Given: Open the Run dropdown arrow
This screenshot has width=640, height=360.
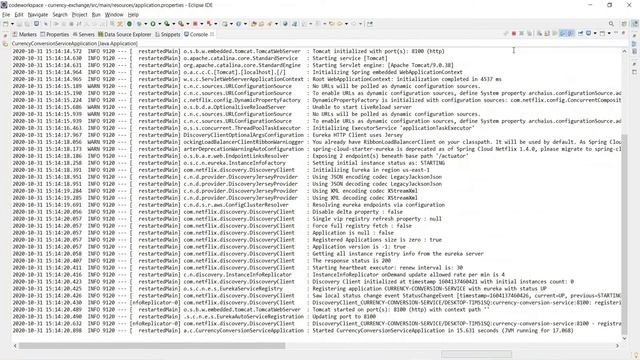Looking at the screenshot, I should point(160,24).
